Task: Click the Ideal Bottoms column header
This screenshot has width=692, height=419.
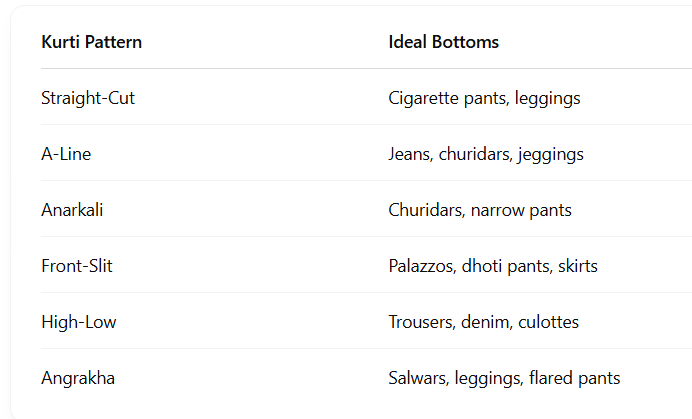Action: click(444, 42)
